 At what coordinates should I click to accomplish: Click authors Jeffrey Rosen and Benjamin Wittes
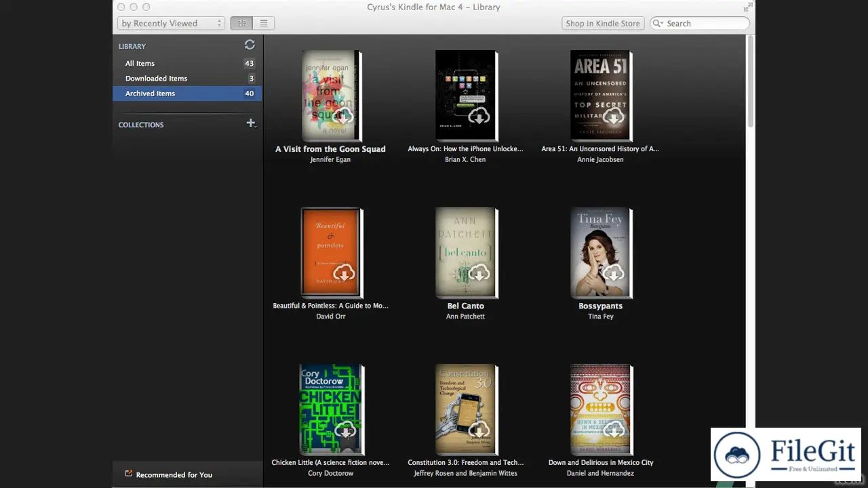[x=465, y=473]
